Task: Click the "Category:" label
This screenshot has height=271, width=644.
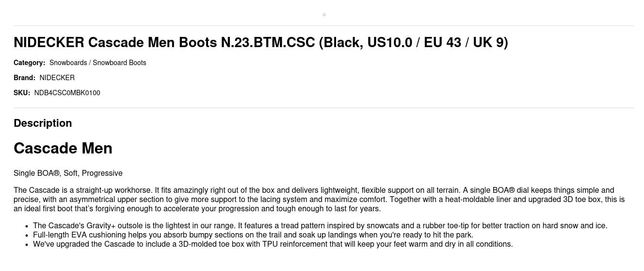Action: click(29, 63)
